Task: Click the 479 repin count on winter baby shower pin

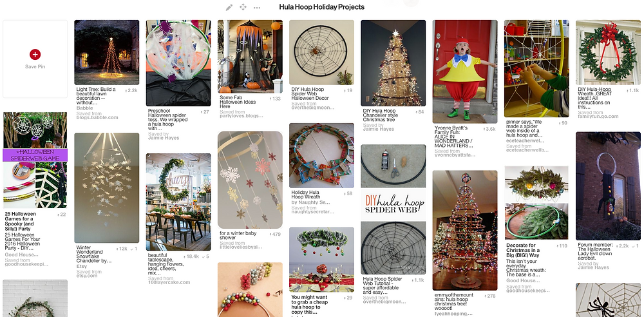Action: (275, 234)
